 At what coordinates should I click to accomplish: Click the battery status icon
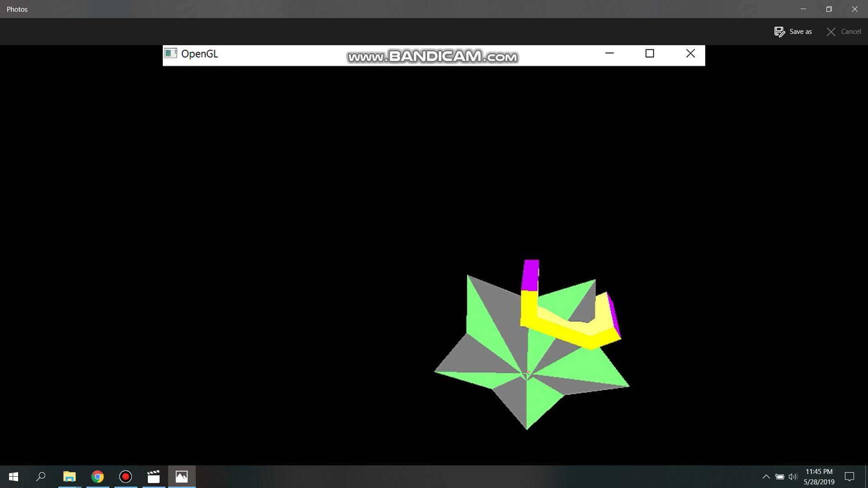click(780, 477)
